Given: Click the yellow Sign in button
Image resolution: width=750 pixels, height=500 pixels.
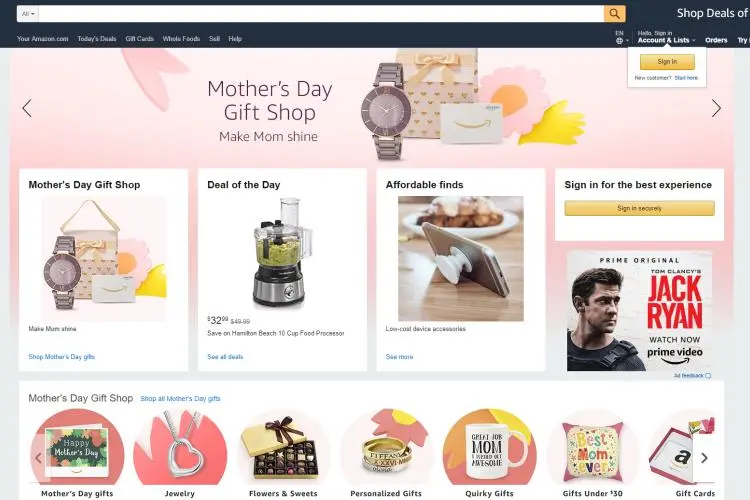Looking at the screenshot, I should pyautogui.click(x=667, y=62).
